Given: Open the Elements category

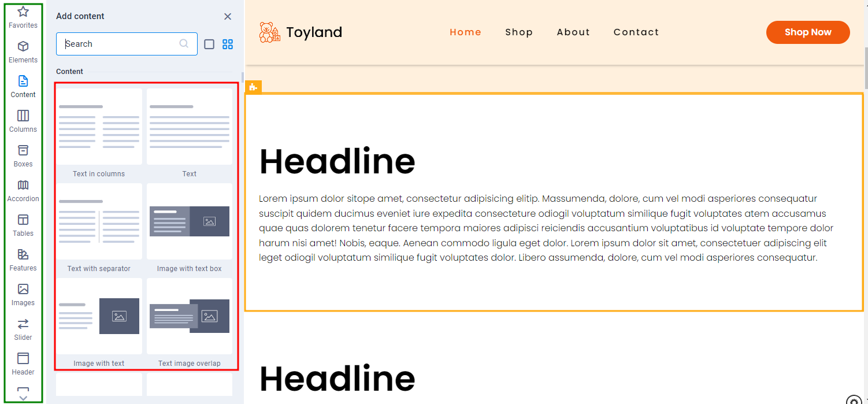Looking at the screenshot, I should point(23,52).
